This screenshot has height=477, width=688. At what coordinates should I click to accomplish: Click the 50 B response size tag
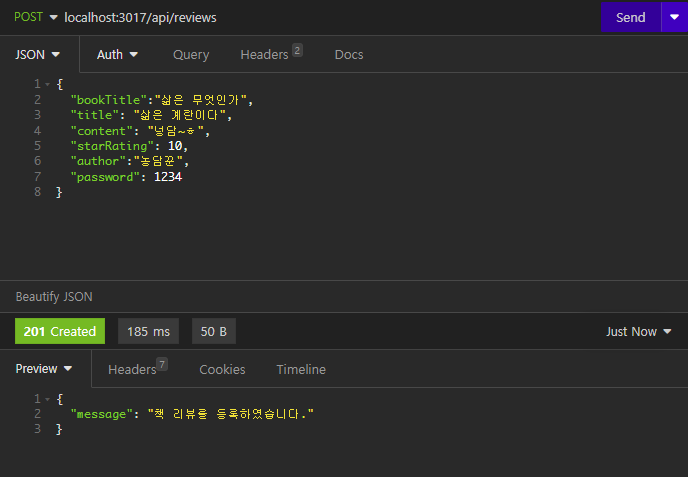[x=214, y=331]
